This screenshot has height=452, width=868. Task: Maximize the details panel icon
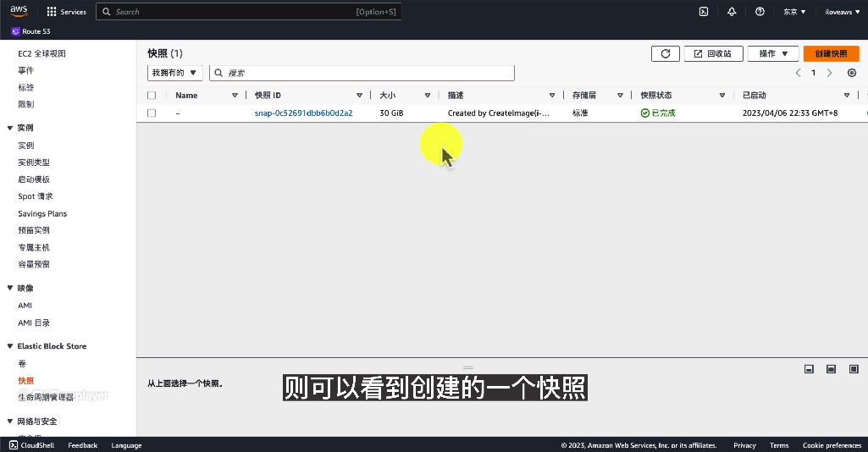[x=854, y=369]
